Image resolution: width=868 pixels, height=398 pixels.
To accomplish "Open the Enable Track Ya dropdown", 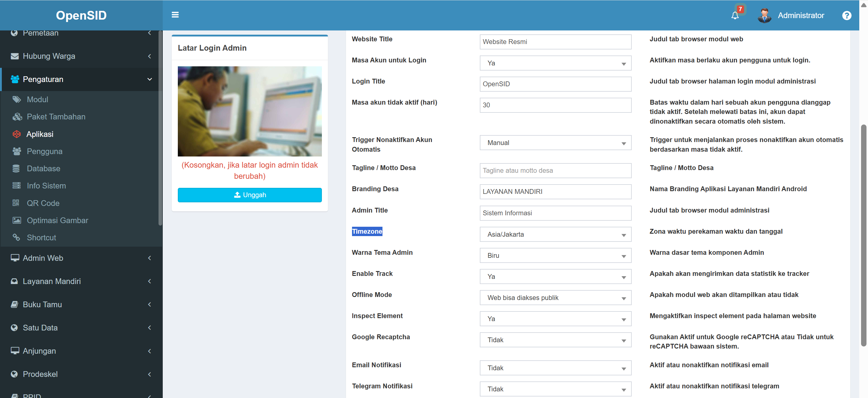I will pyautogui.click(x=555, y=277).
